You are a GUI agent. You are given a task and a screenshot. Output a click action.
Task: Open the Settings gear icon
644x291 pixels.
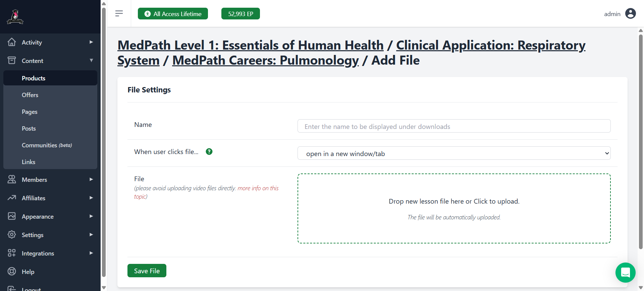point(12,235)
